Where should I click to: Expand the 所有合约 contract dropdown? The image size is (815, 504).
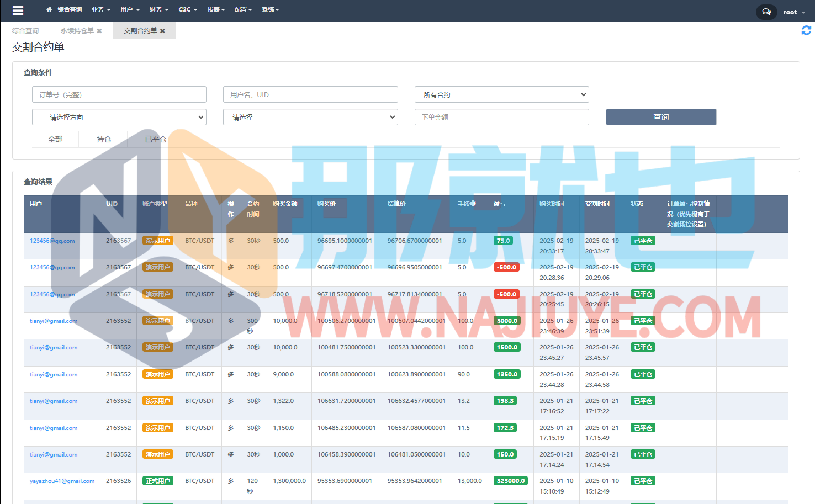point(501,94)
